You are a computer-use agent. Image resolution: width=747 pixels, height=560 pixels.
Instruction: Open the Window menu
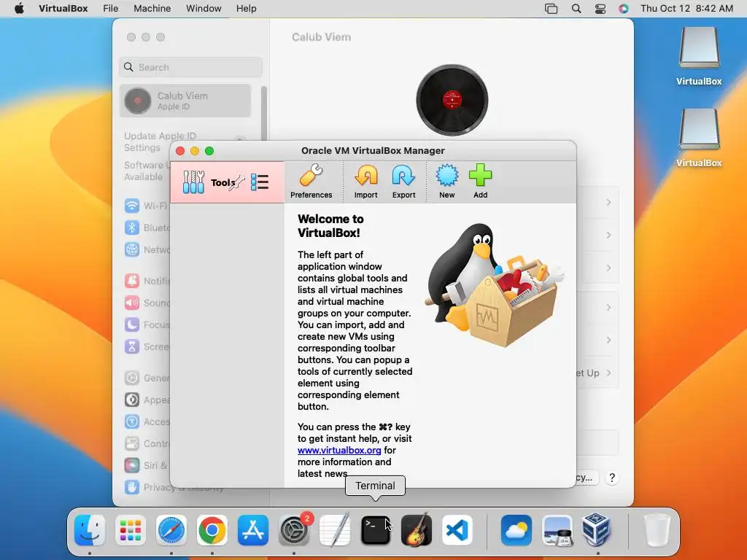[x=204, y=9]
